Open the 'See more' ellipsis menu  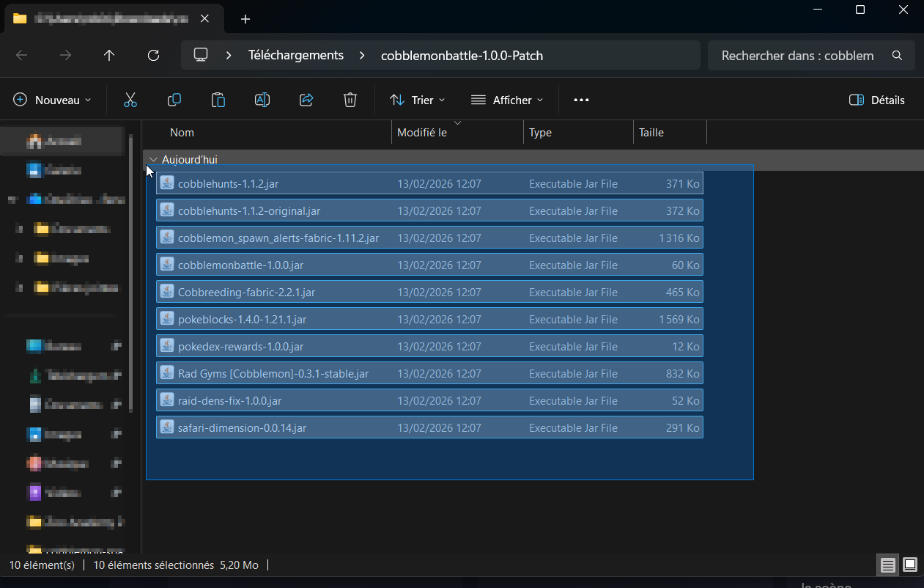pos(581,100)
